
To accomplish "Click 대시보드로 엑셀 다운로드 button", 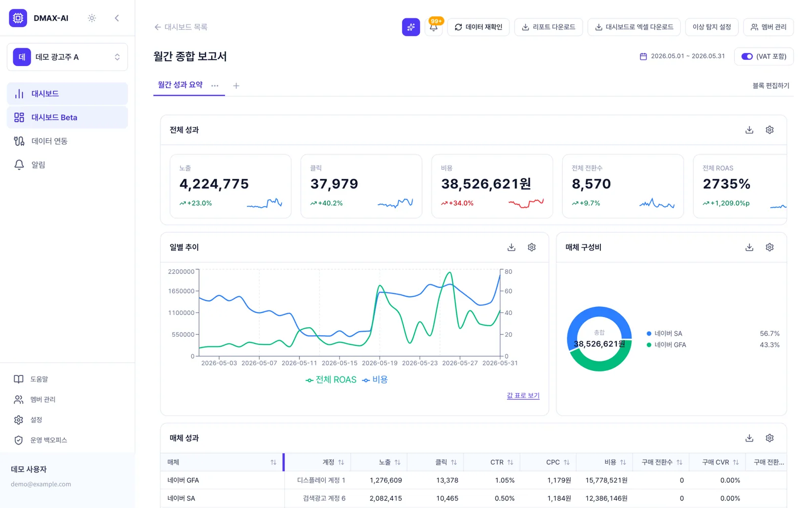I will [x=634, y=27].
